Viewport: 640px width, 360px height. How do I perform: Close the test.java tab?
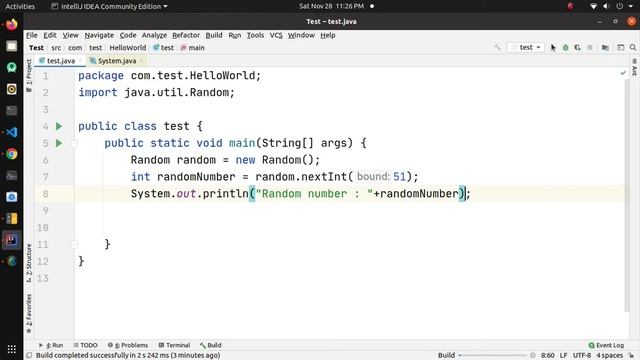(x=81, y=61)
